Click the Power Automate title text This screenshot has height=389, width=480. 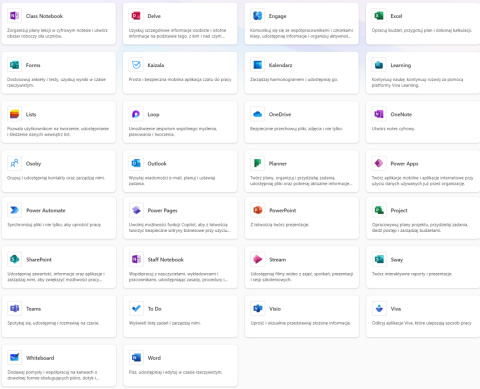coord(46,210)
